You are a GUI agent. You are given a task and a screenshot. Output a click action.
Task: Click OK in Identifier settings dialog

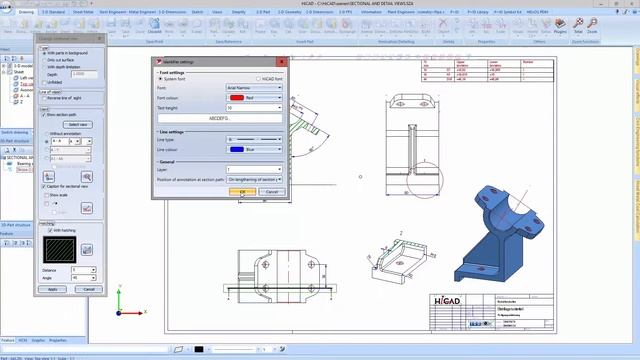(242, 192)
